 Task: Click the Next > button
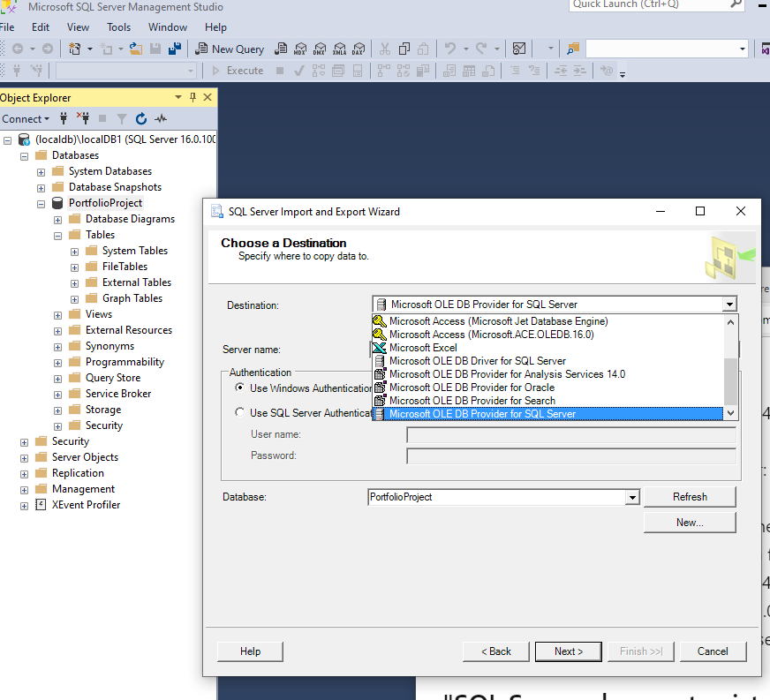[568, 651]
